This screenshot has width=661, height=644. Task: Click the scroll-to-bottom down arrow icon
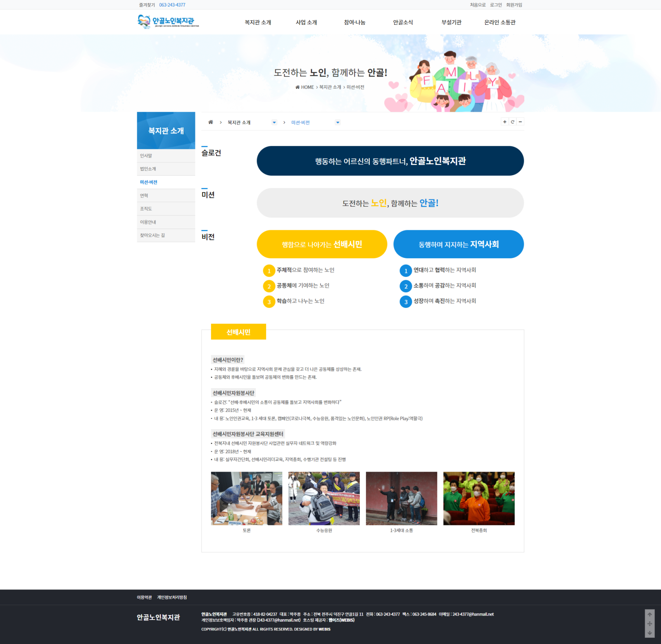click(649, 633)
